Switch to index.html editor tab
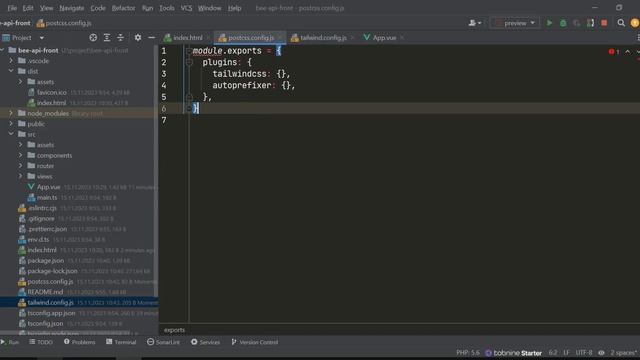 [x=187, y=38]
